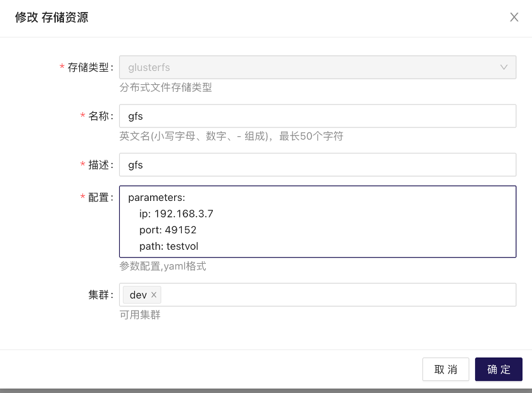Remove the dev cluster tag
532x393 pixels.
[x=154, y=295]
